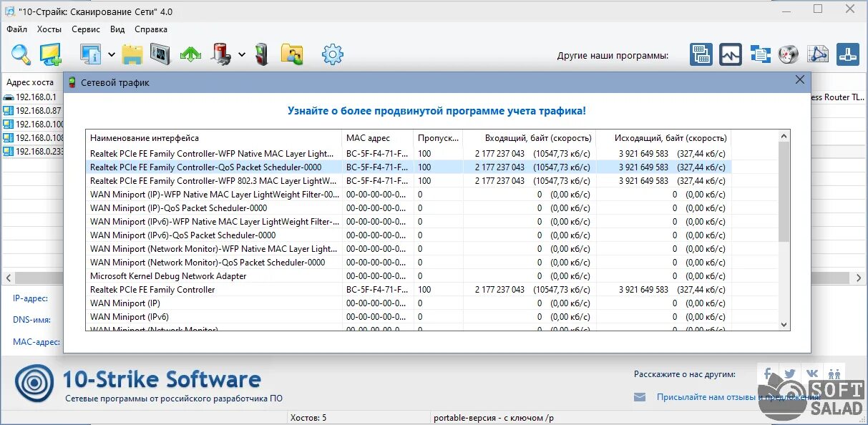868x425 pixels.
Task: Click the pulse graph monitor promo icon
Action: click(731, 55)
